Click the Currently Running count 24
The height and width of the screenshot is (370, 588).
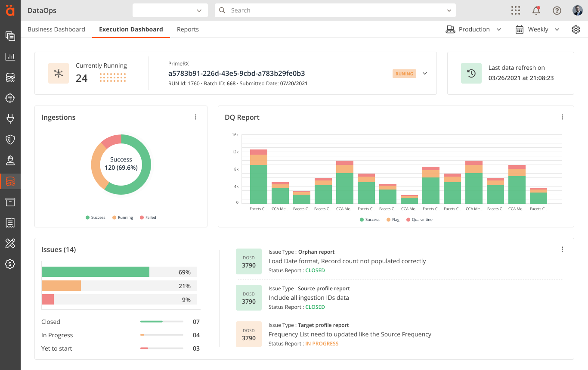(82, 78)
